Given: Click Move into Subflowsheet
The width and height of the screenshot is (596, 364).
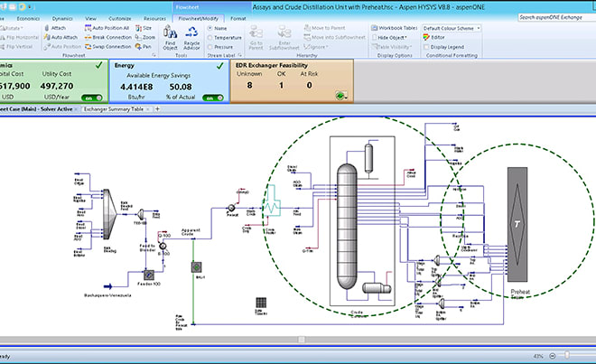Looking at the screenshot, I should 334,37.
